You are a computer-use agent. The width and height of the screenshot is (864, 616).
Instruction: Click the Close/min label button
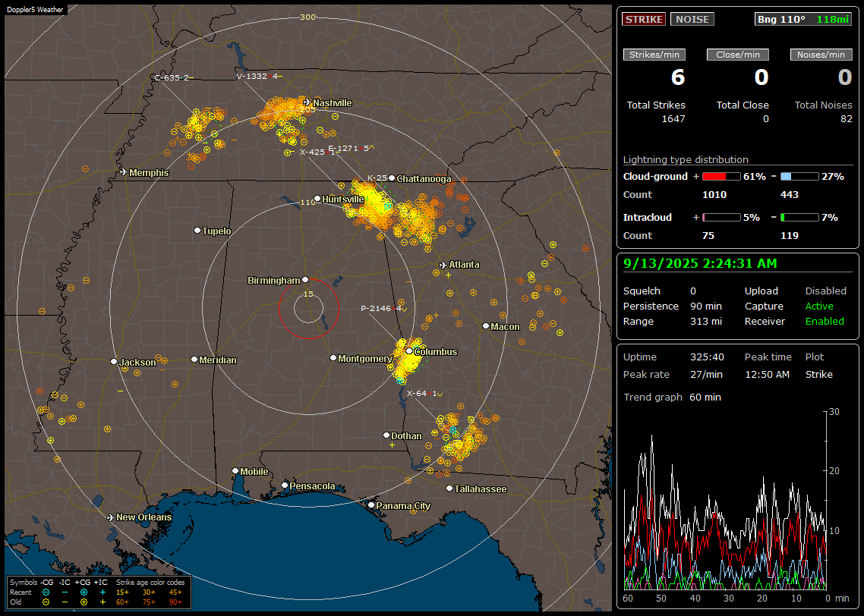pyautogui.click(x=738, y=55)
